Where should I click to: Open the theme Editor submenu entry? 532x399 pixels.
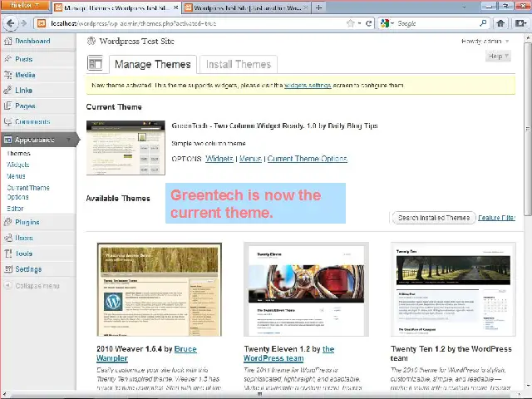click(15, 209)
